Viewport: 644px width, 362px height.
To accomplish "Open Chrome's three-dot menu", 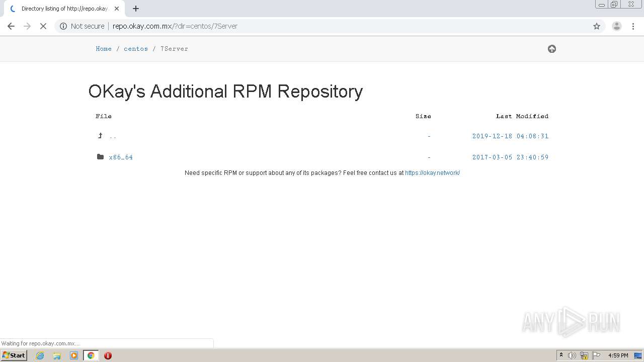I will pyautogui.click(x=633, y=26).
